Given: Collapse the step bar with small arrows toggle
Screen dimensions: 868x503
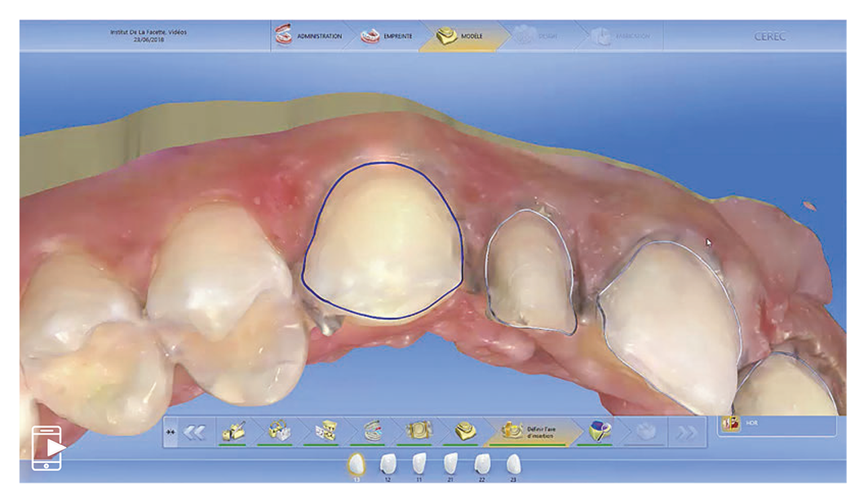Looking at the screenshot, I should tap(170, 433).
